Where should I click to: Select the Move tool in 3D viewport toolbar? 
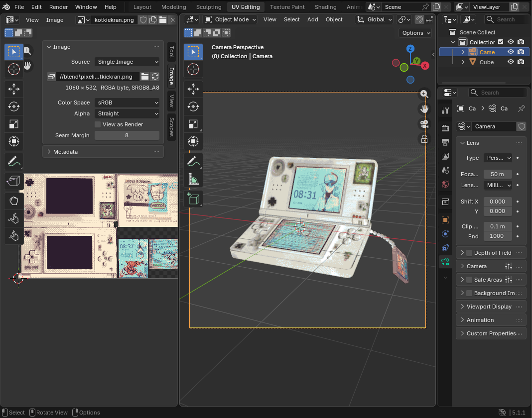193,89
